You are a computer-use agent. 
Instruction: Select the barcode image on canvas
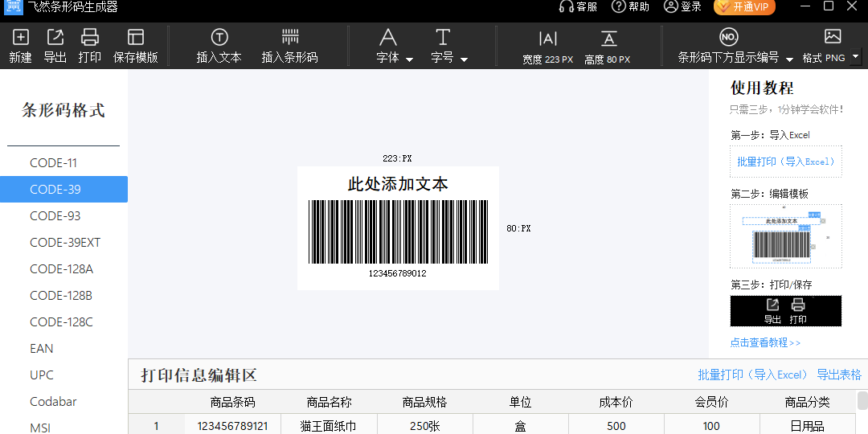[398, 231]
